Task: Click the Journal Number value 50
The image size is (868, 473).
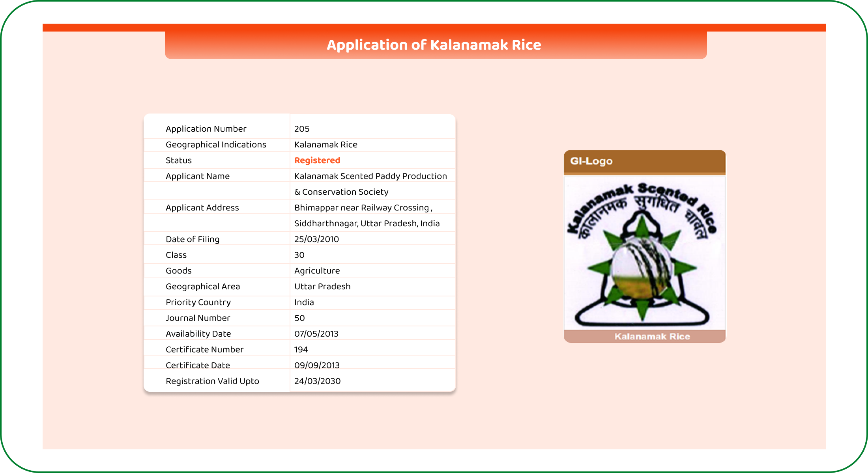Action: 299,318
